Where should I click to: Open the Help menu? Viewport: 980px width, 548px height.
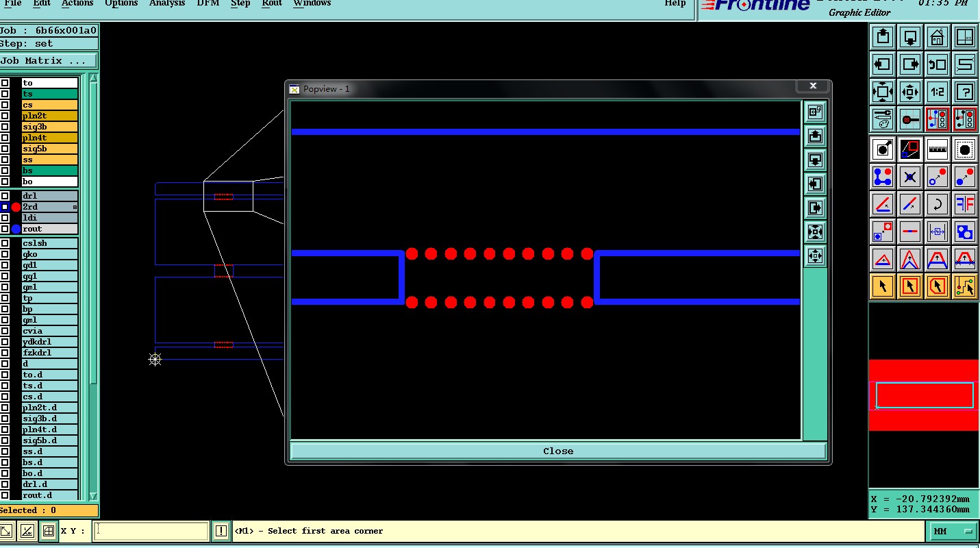[x=675, y=3]
